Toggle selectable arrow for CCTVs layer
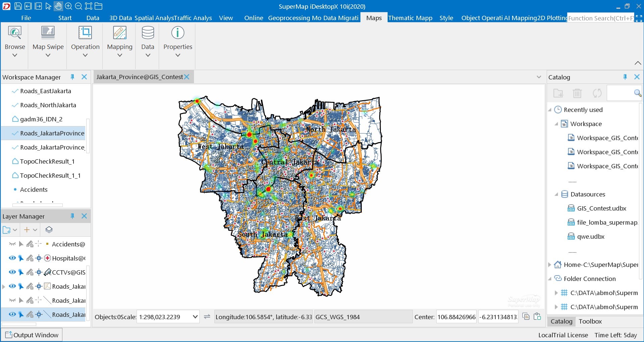The width and height of the screenshot is (644, 342). 21,272
